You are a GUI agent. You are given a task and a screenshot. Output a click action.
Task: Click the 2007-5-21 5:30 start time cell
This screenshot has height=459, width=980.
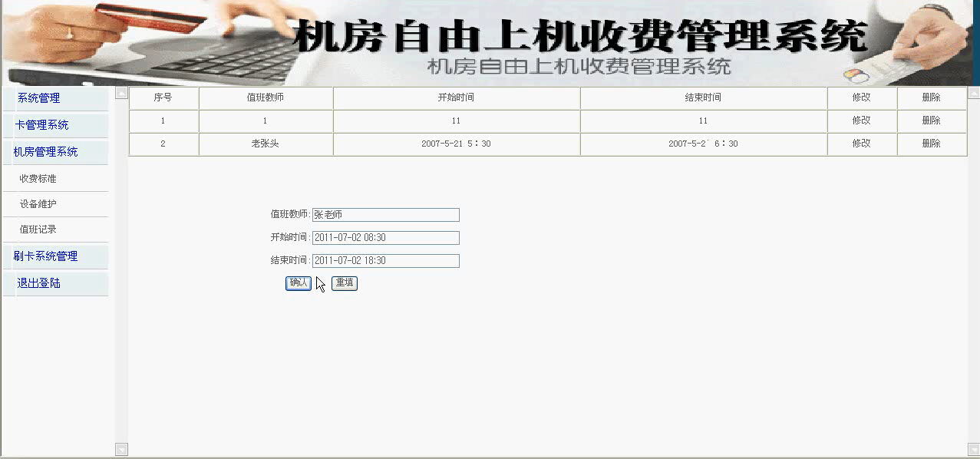(x=457, y=144)
